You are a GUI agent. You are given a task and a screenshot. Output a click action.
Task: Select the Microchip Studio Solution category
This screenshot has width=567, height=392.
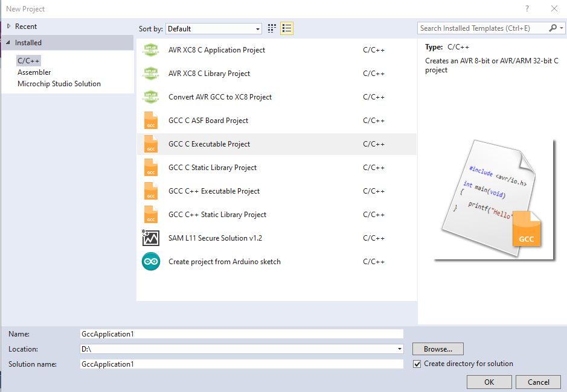[59, 84]
